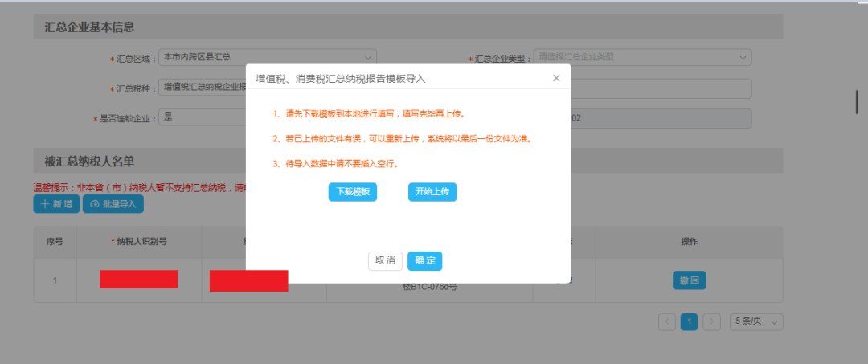Click the 下载模板 button

[353, 192]
